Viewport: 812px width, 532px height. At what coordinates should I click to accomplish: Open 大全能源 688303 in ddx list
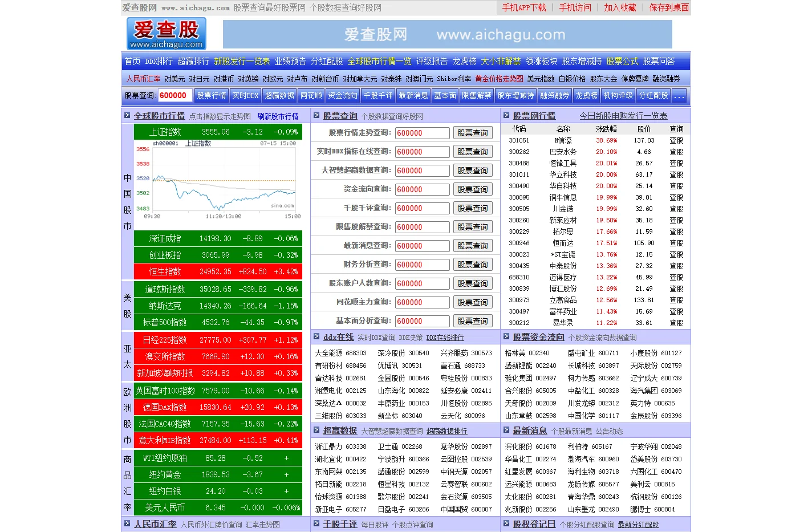pos(341,353)
